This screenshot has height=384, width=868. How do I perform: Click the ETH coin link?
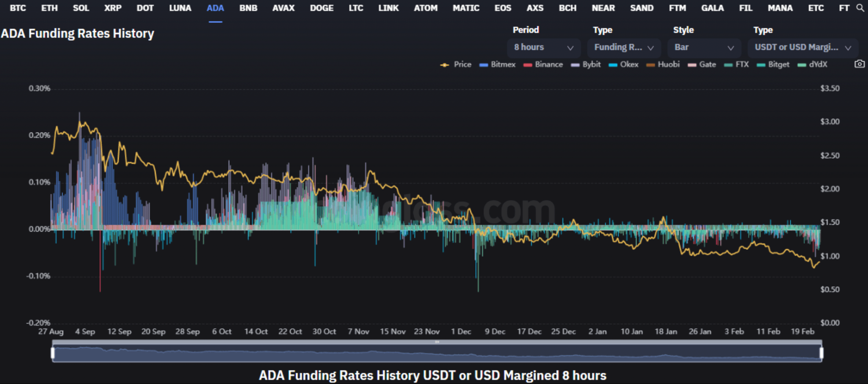[x=49, y=8]
